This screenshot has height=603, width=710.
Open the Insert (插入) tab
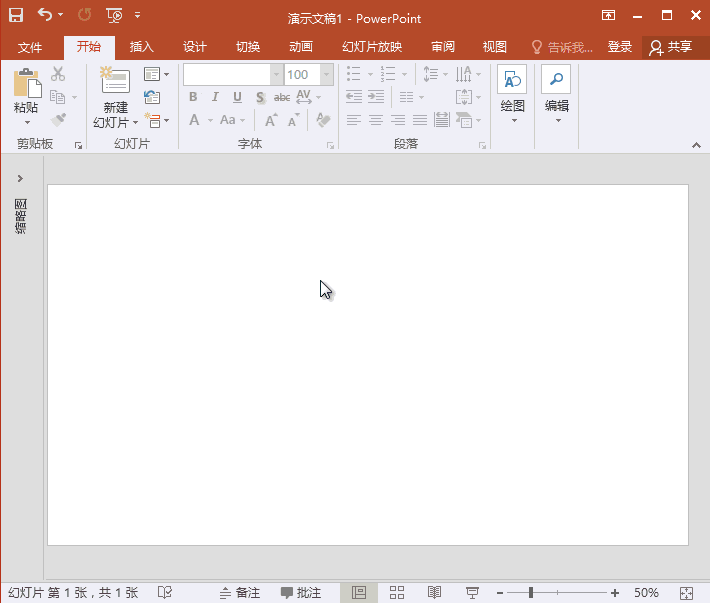coord(142,47)
